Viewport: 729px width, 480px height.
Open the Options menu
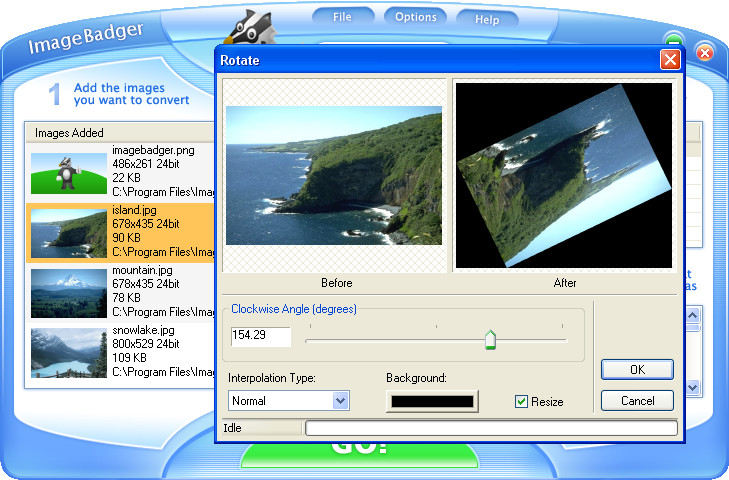coord(416,17)
